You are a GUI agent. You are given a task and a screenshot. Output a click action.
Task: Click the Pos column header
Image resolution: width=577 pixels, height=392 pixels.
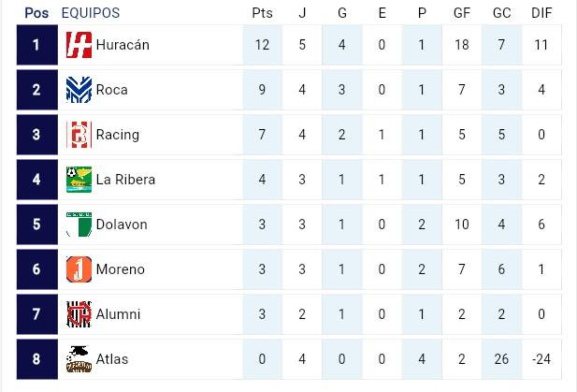[x=36, y=13]
